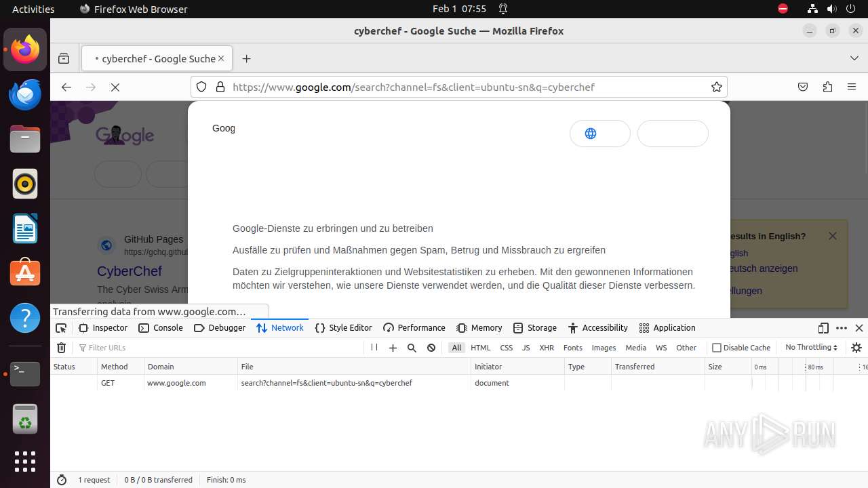This screenshot has height=488, width=868.
Task: Open the Files manager dock icon
Action: (25, 139)
